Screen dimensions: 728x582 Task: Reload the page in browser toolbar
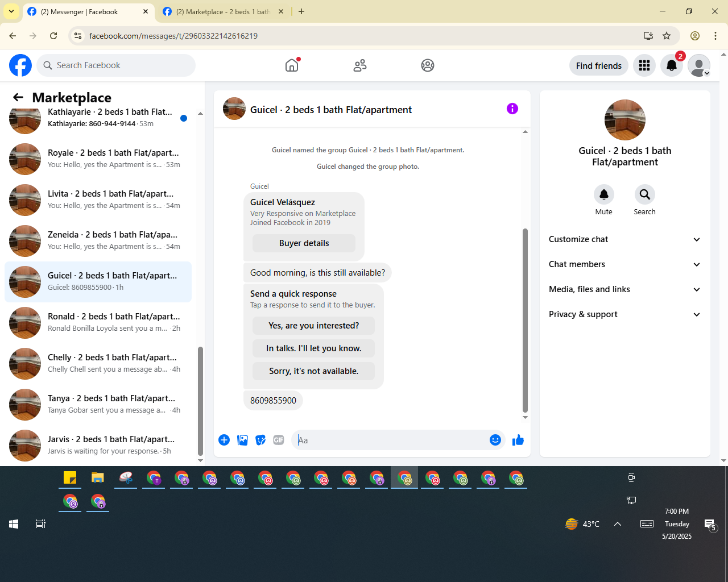[53, 36]
